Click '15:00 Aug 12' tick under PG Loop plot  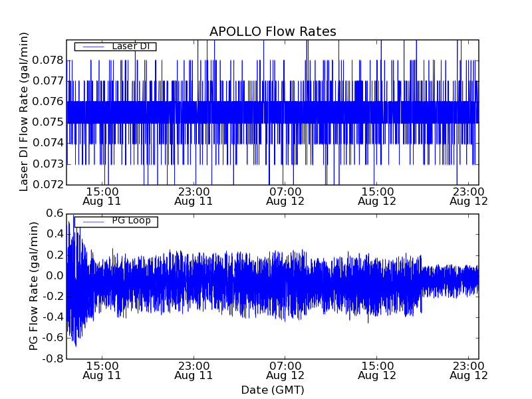point(377,370)
